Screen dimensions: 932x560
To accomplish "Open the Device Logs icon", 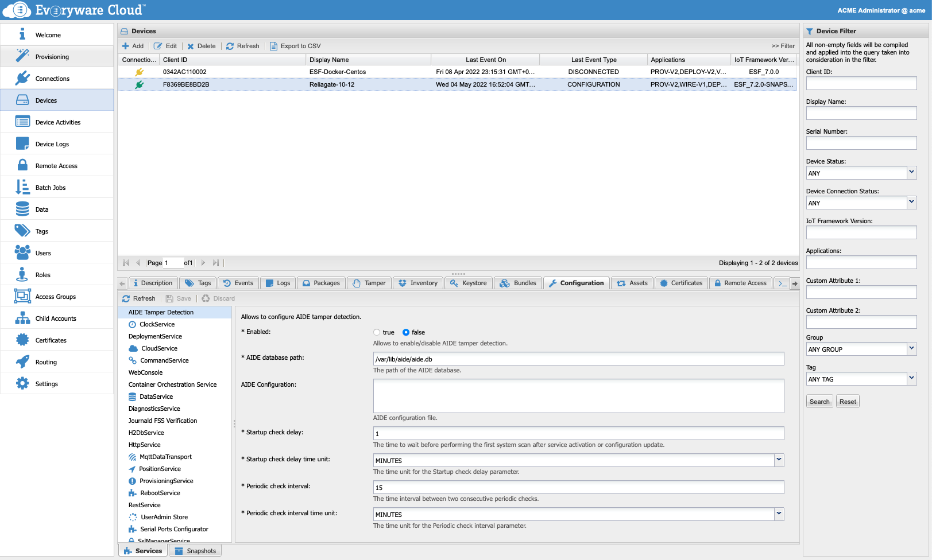I will click(22, 143).
